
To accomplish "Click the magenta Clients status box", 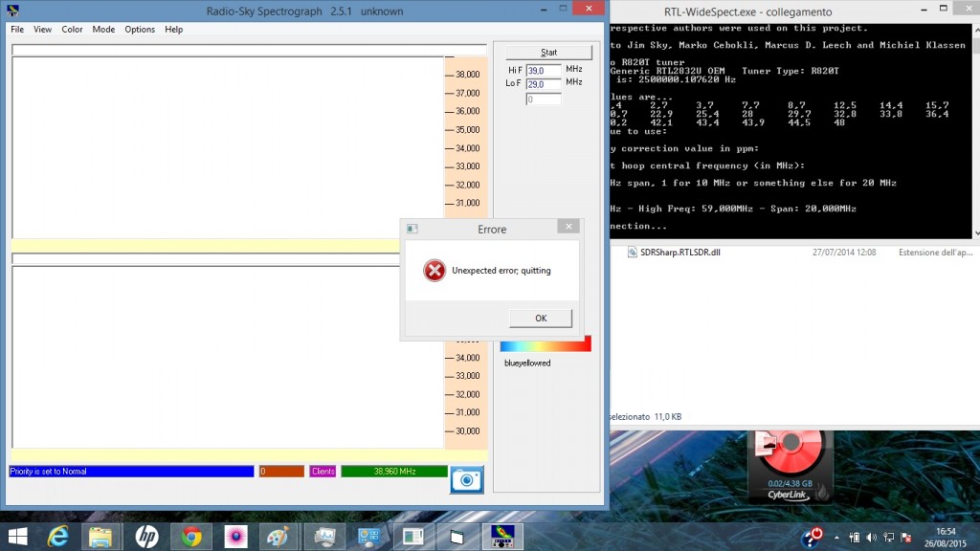I will click(323, 471).
